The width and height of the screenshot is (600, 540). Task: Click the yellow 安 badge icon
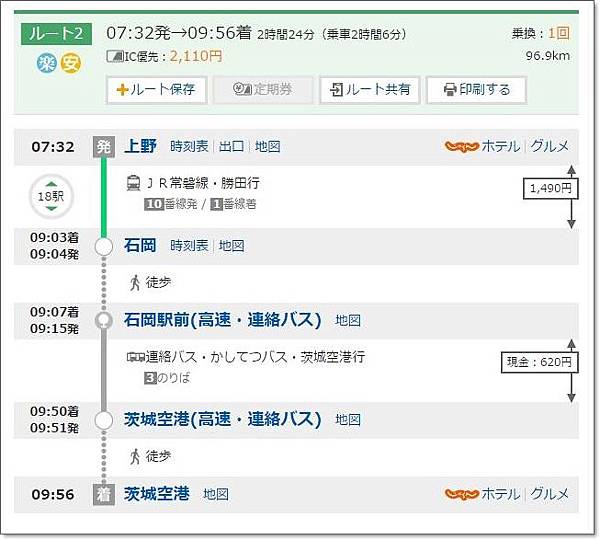71,64
